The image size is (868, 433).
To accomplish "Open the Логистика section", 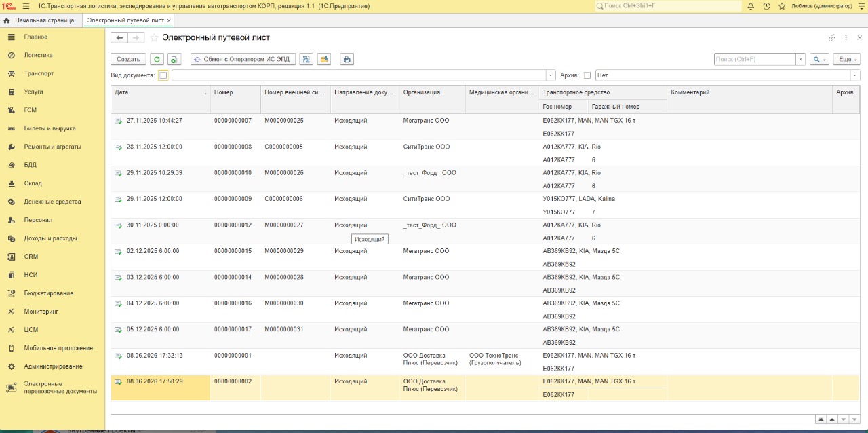I will click(53, 55).
